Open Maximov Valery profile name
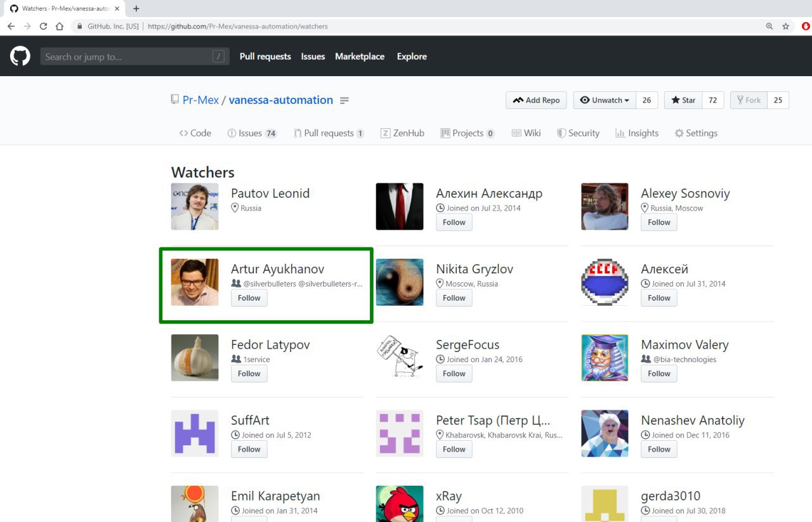The height and width of the screenshot is (522, 812). (x=684, y=345)
